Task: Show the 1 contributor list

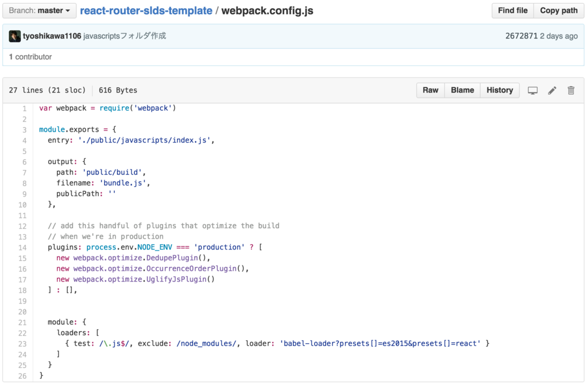Action: [28, 57]
